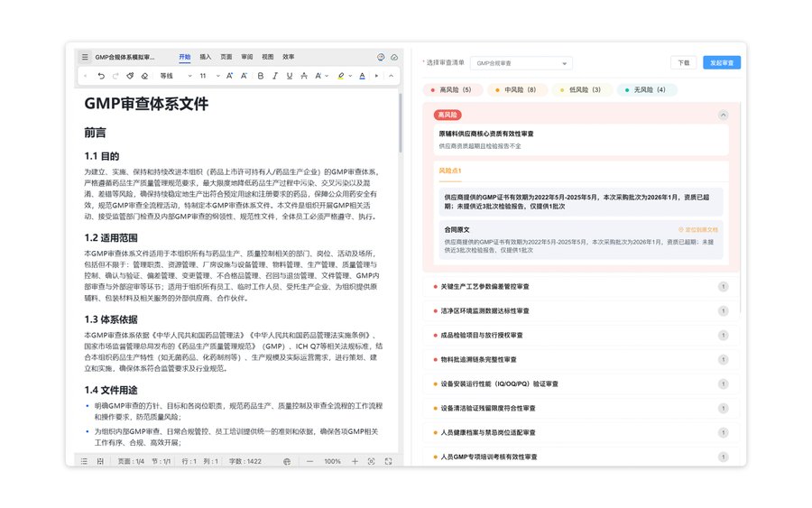The height and width of the screenshot is (508, 812).
Task: Activate the focus mode icon in the status bar
Action: pyautogui.click(x=372, y=461)
